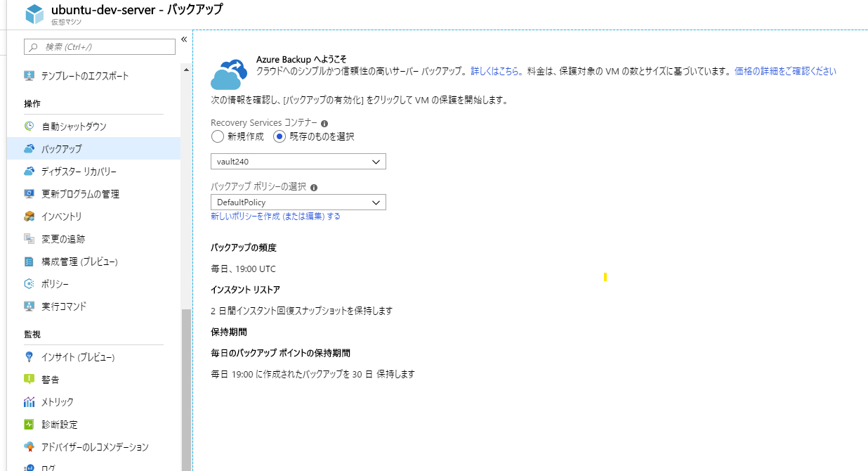
Task: Click the 検索 (Ctrl+/) search field
Action: (99, 46)
